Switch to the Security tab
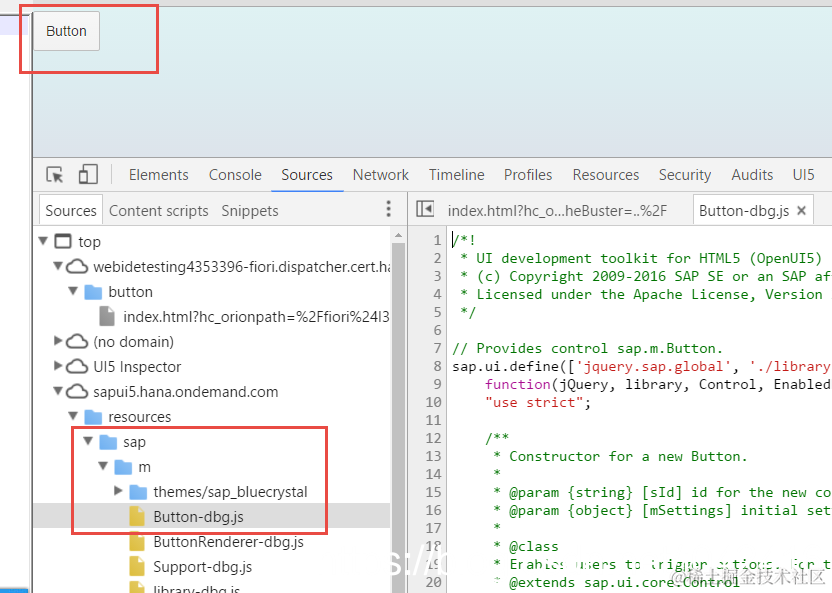Viewport: 832px width, 593px height. (x=684, y=175)
